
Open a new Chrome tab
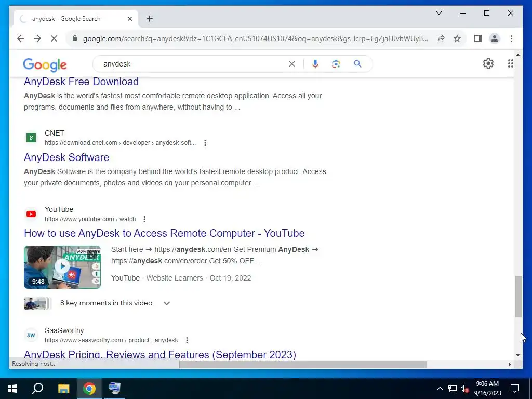(150, 19)
